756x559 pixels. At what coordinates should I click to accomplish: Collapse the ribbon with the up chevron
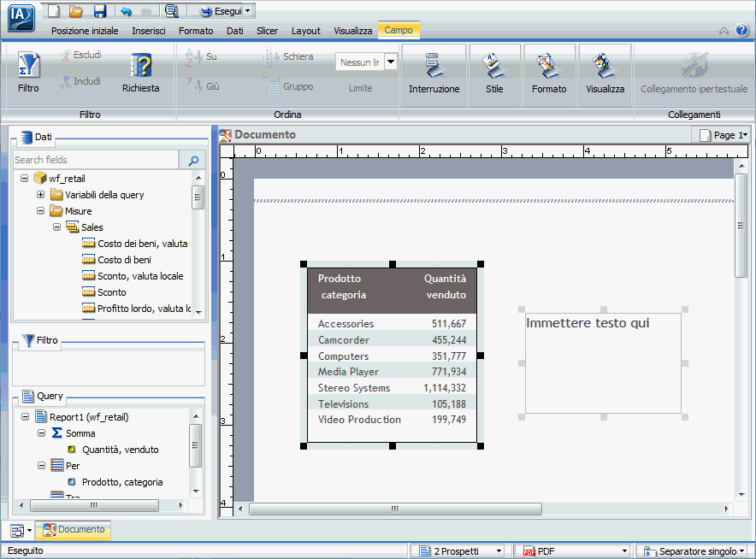click(x=724, y=31)
